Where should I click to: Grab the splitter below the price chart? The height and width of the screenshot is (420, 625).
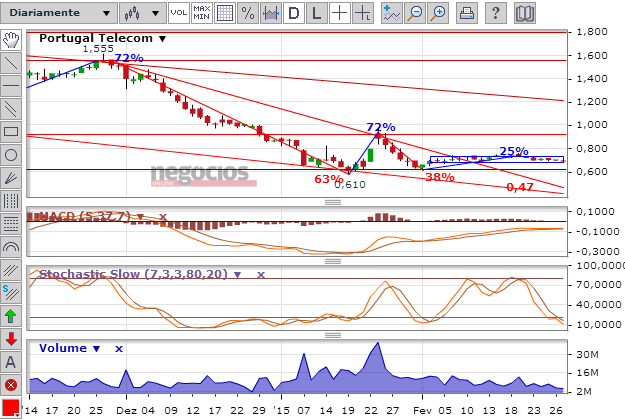click(x=333, y=202)
